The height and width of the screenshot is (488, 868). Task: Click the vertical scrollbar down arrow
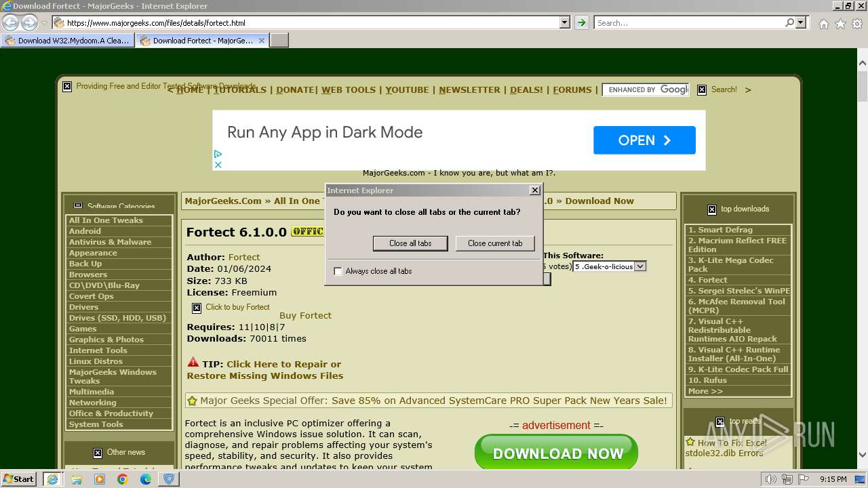(863, 455)
